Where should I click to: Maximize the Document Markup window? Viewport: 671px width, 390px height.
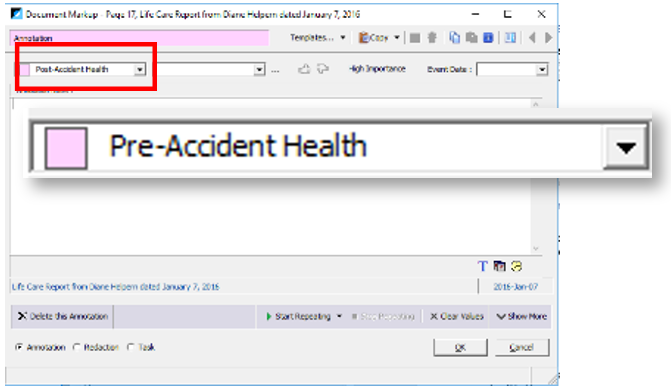tap(508, 14)
